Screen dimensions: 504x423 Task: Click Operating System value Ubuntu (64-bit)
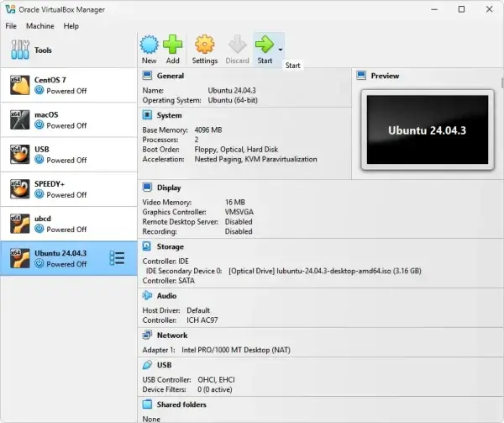(233, 100)
